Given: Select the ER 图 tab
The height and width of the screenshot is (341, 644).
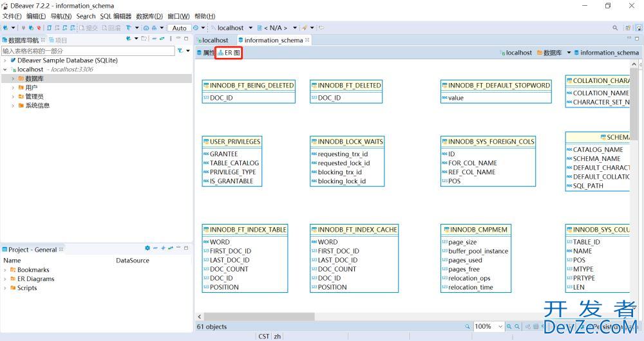Looking at the screenshot, I should (229, 53).
